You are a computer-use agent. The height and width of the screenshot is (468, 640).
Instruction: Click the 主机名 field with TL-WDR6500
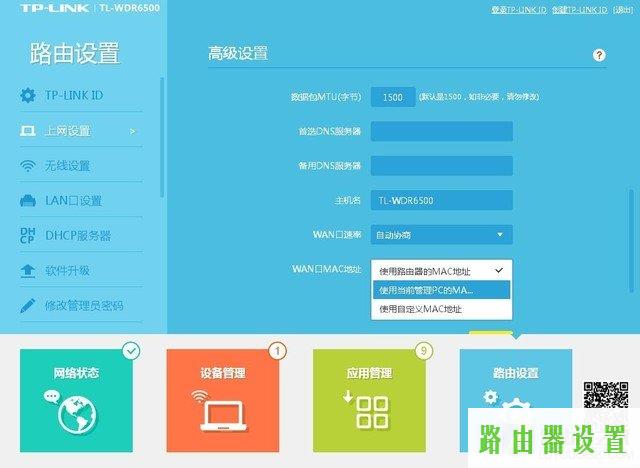point(442,200)
